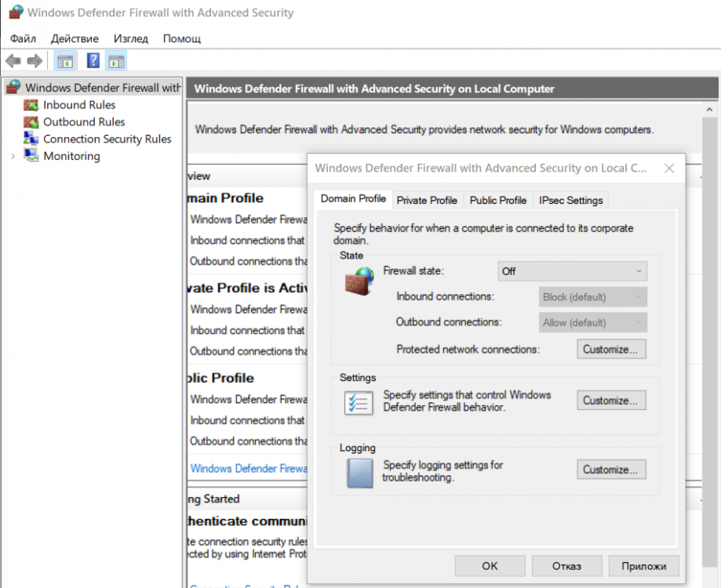Open the Помощ menu
Image resolution: width=721 pixels, height=588 pixels.
(182, 38)
